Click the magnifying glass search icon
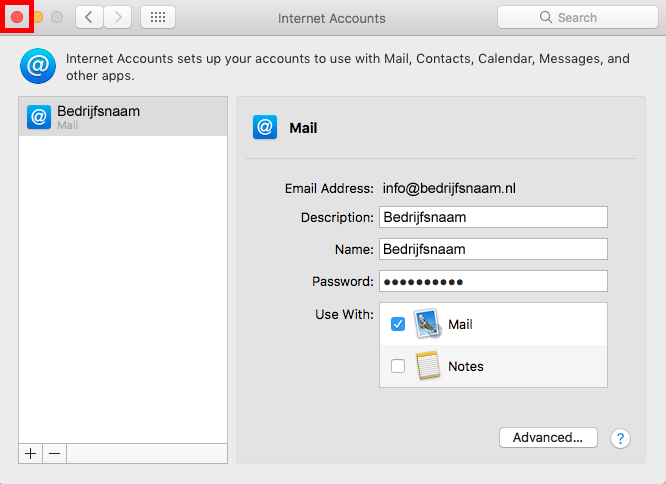666x484 pixels. (546, 17)
